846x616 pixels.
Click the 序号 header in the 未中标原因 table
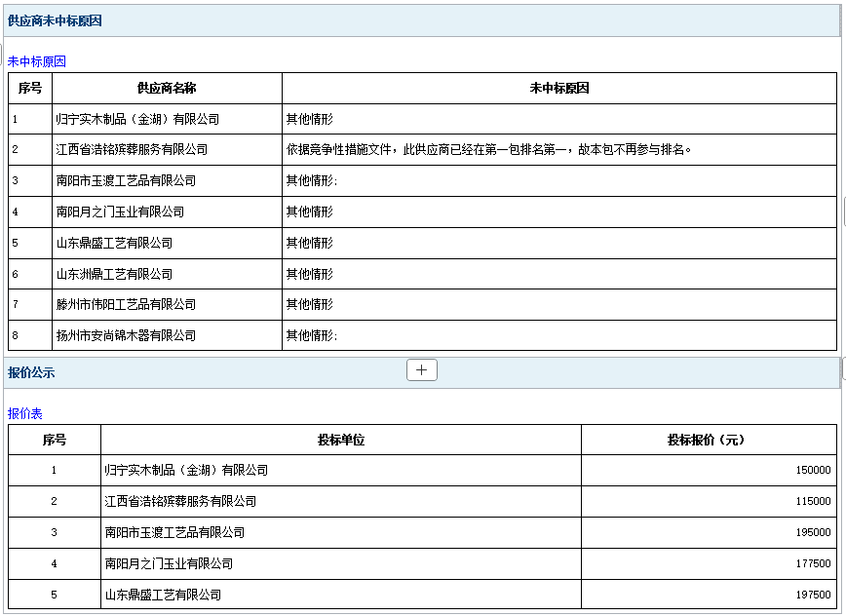(30, 88)
